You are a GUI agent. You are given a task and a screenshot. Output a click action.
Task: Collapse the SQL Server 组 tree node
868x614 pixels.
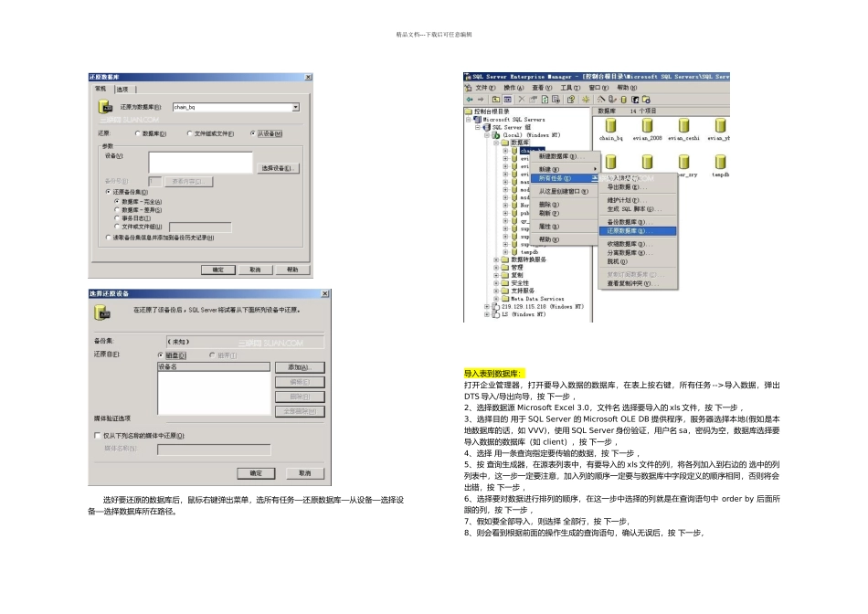coord(477,127)
